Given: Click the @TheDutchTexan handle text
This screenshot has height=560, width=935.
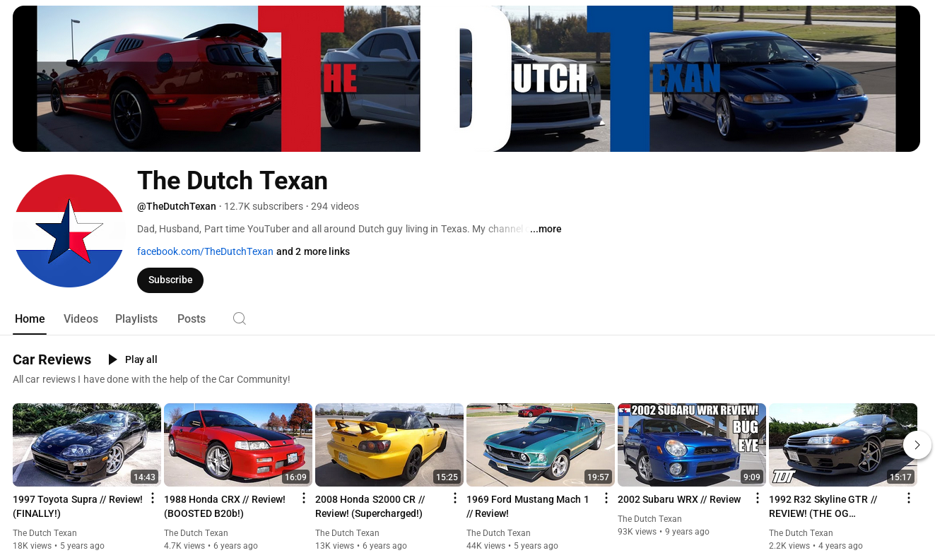Looking at the screenshot, I should [177, 206].
